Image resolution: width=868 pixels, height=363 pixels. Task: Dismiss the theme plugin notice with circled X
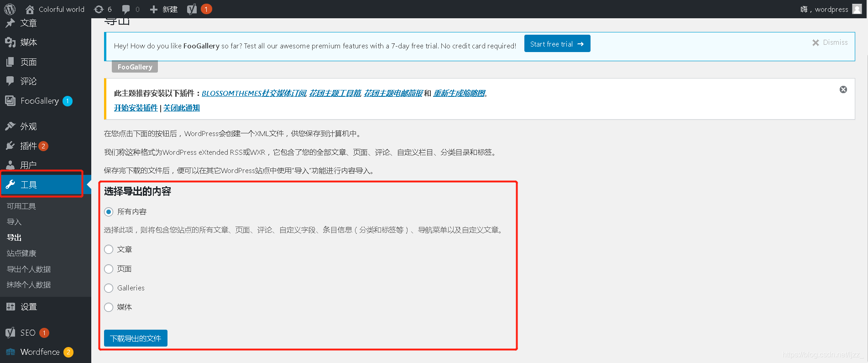coord(843,89)
